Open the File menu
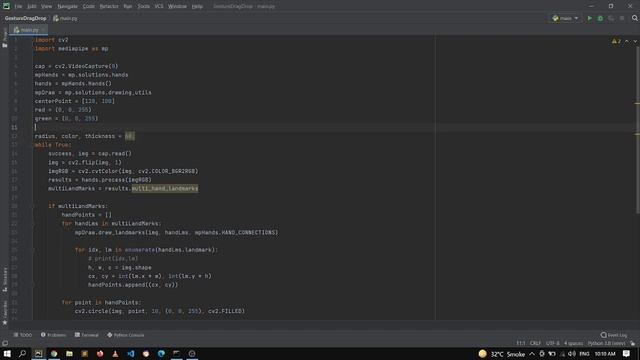The height and width of the screenshot is (360, 640). coord(18,6)
